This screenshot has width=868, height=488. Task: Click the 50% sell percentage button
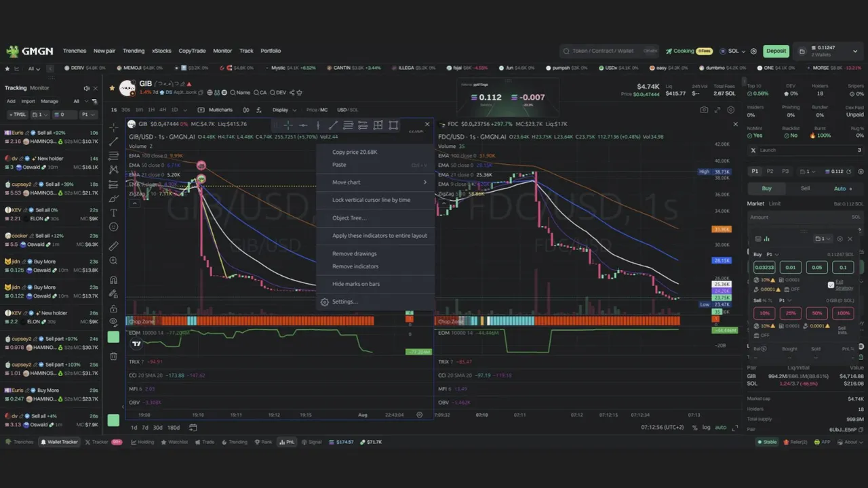click(x=818, y=313)
